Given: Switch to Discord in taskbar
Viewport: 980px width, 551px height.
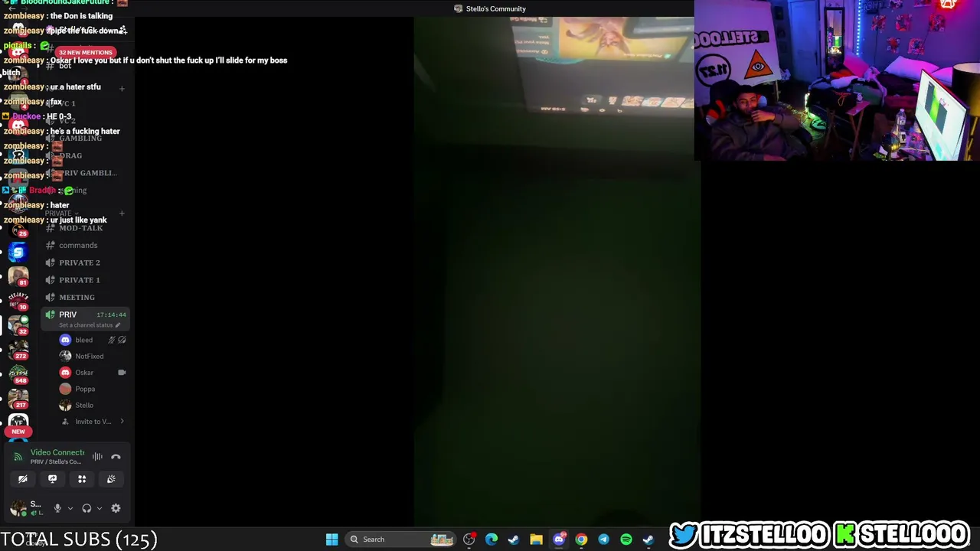Looking at the screenshot, I should pyautogui.click(x=559, y=540).
